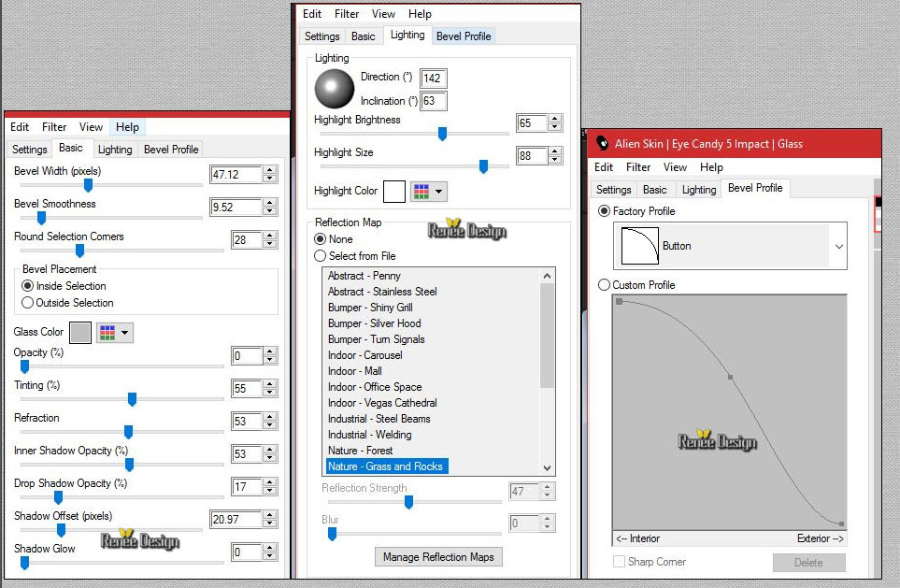Screen dimensions: 900x588
Task: Click the middle control point on profile curve
Action: pyautogui.click(x=730, y=378)
